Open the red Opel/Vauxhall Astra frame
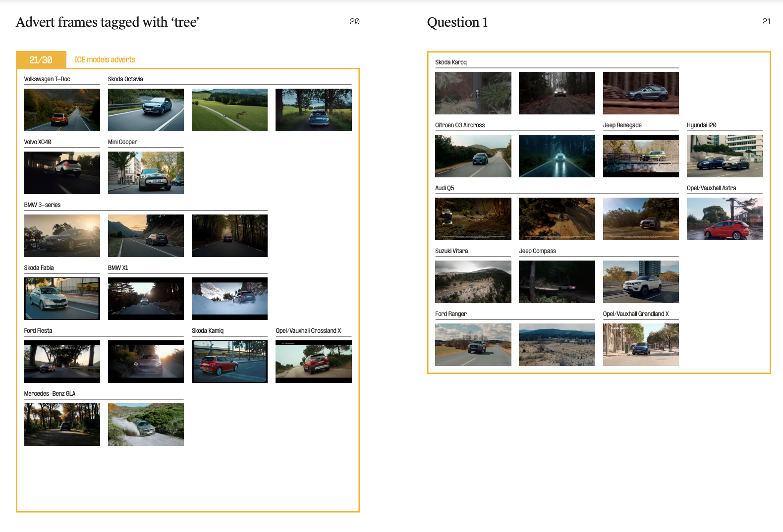The image size is (783, 532). [x=725, y=219]
